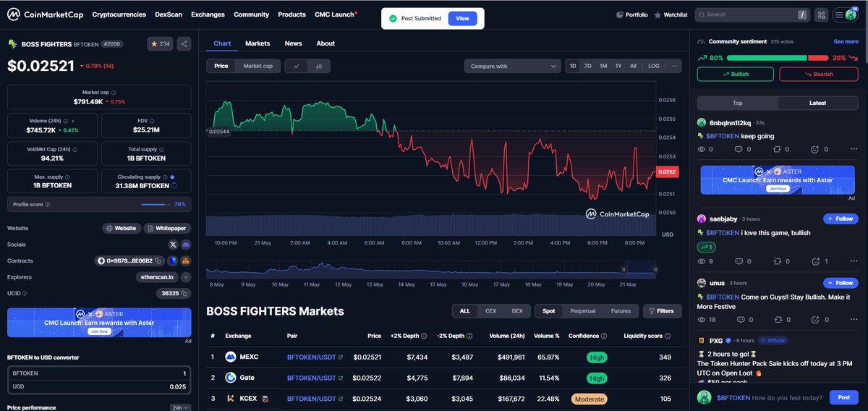
Task: Open the Compare with dropdown
Action: coord(512,66)
